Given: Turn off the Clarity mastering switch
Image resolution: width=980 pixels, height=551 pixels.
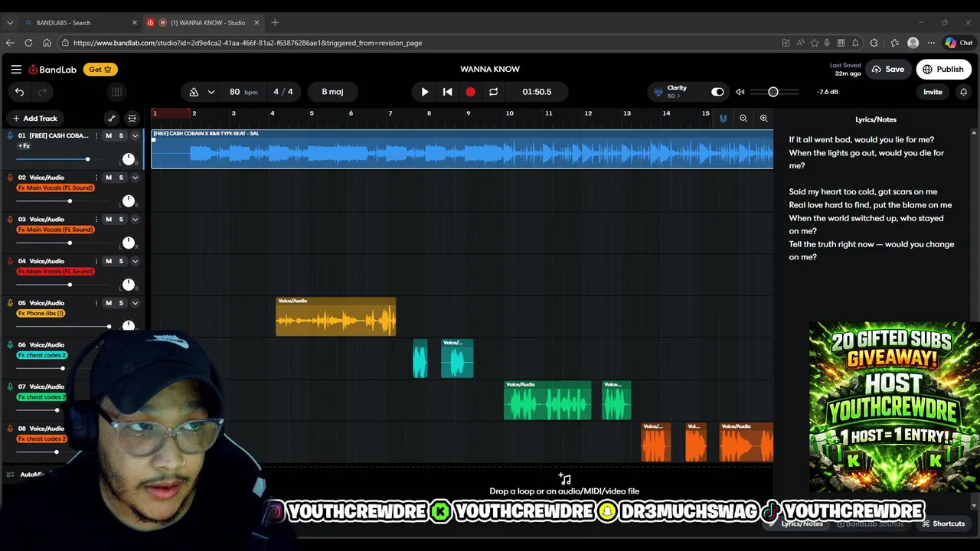Looking at the screenshot, I should point(717,92).
